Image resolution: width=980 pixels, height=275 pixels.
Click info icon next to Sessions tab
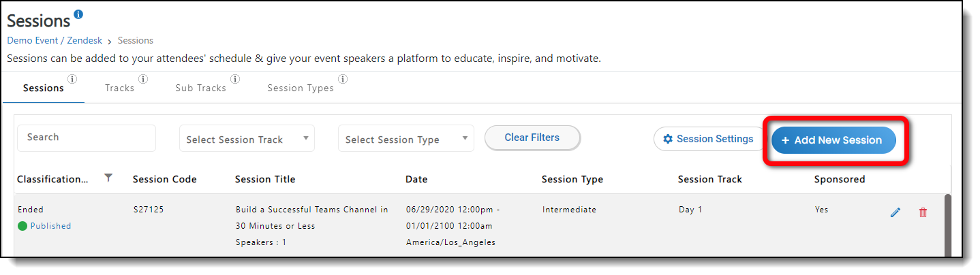point(72,79)
